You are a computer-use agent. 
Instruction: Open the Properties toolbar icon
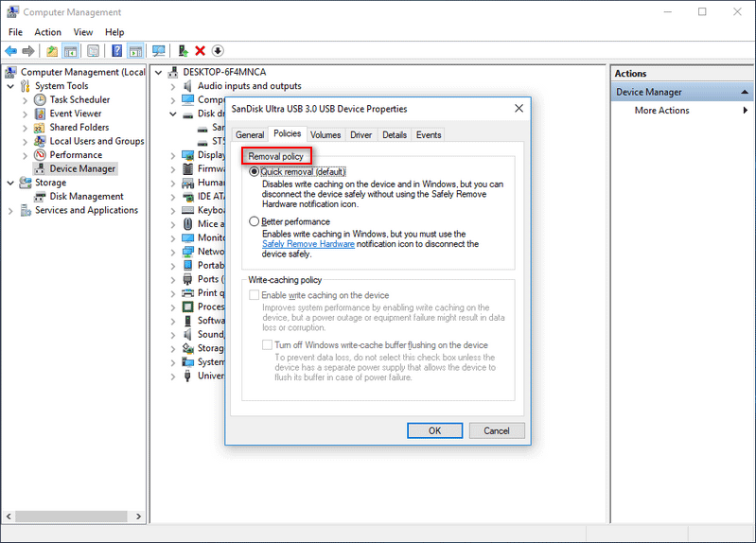93,51
